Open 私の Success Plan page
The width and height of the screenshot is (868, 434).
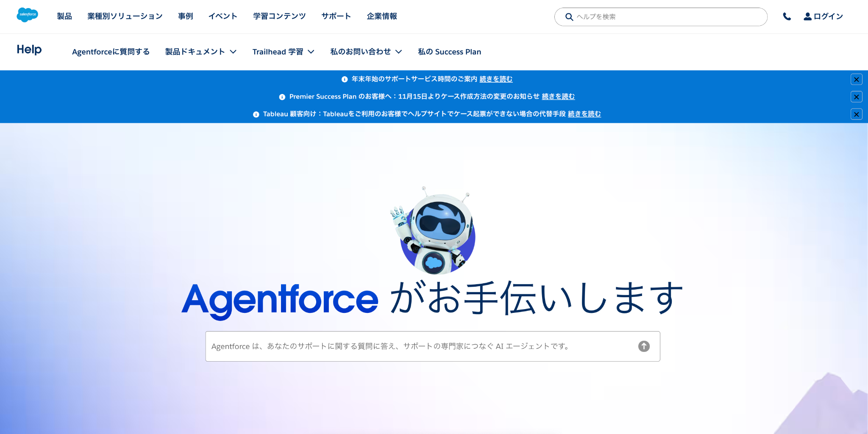point(450,52)
